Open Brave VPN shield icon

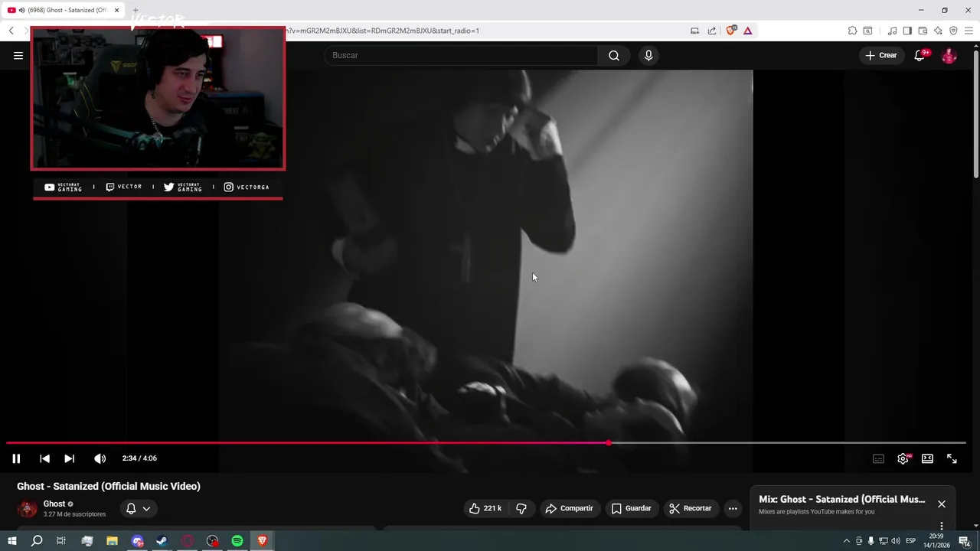953,31
